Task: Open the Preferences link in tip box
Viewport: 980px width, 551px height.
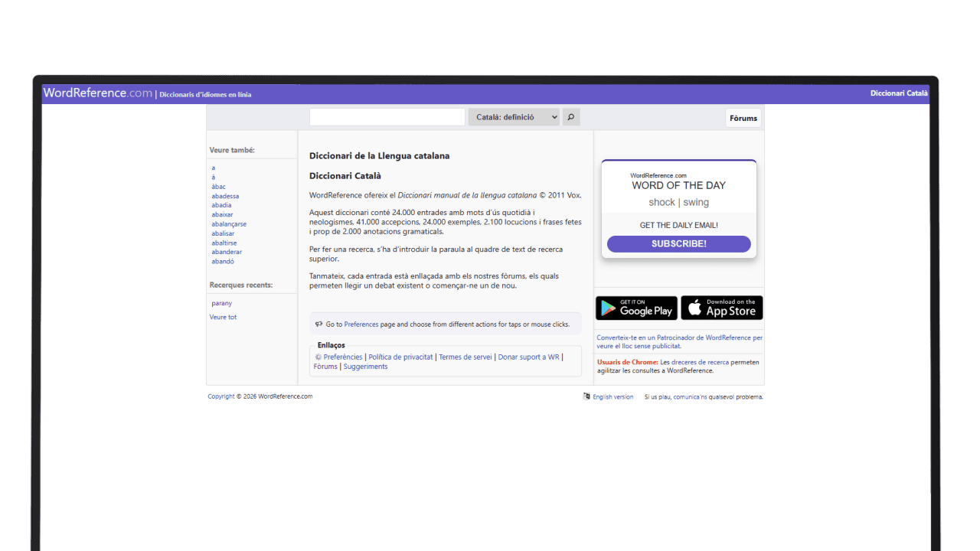Action: (361, 324)
